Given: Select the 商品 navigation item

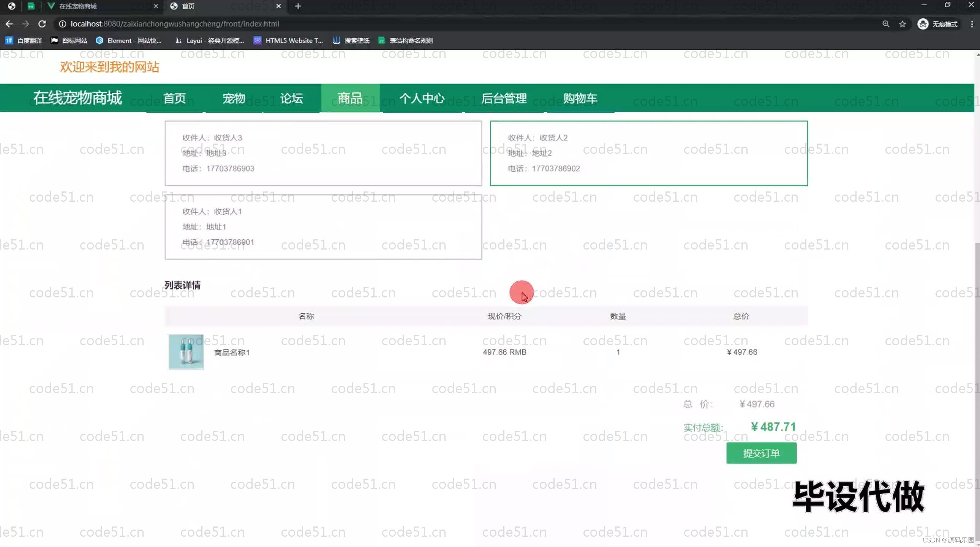Looking at the screenshot, I should click(350, 98).
